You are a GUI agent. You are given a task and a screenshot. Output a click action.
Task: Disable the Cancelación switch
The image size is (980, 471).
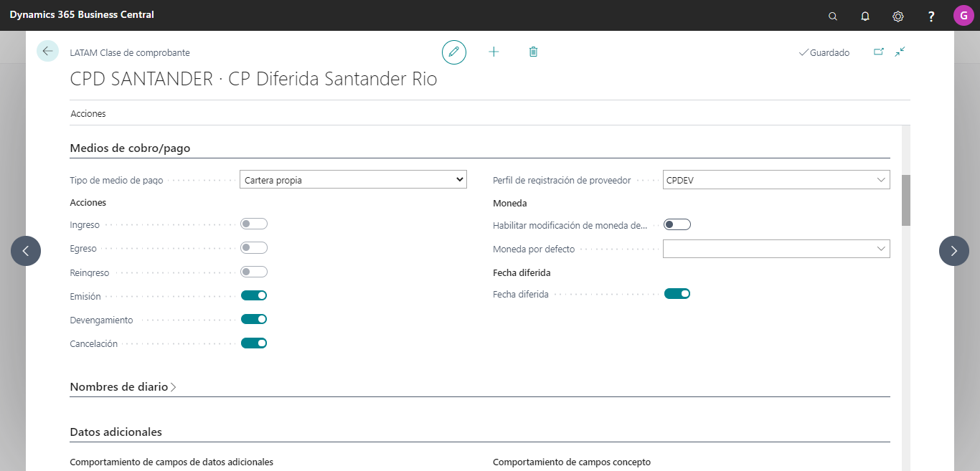pos(254,343)
